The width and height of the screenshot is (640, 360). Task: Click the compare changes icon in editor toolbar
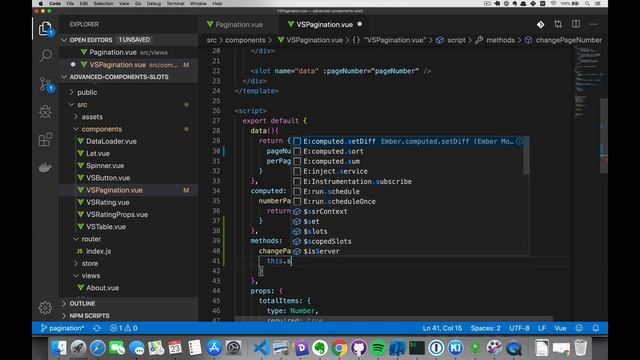coord(558,24)
